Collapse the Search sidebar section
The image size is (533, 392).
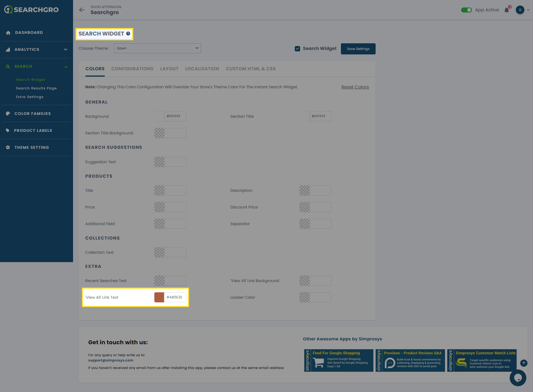[x=66, y=67]
